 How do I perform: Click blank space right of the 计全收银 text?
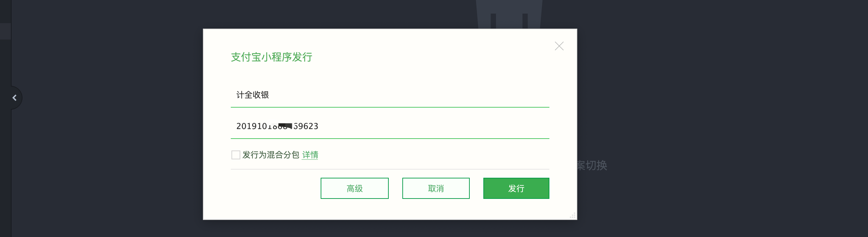(408, 95)
